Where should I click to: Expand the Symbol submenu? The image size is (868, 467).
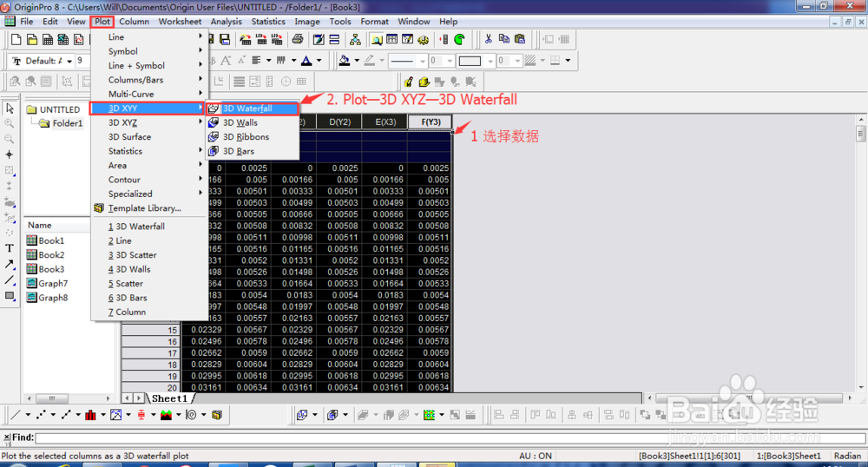[149, 51]
